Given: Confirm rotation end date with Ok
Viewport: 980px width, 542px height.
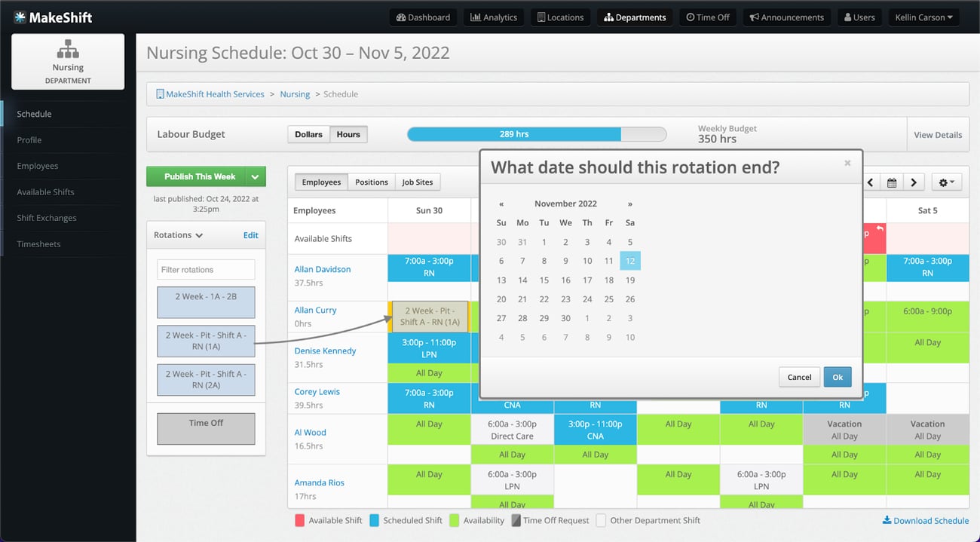Looking at the screenshot, I should click(838, 377).
